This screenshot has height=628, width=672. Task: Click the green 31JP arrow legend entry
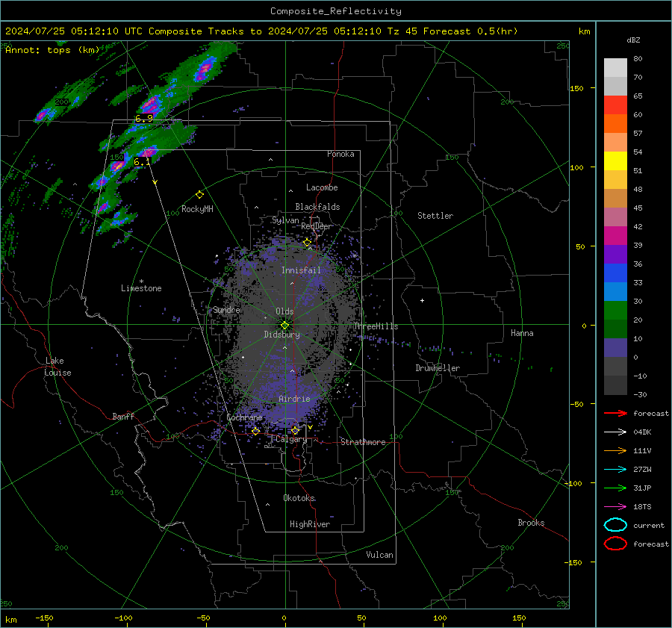tap(615, 488)
